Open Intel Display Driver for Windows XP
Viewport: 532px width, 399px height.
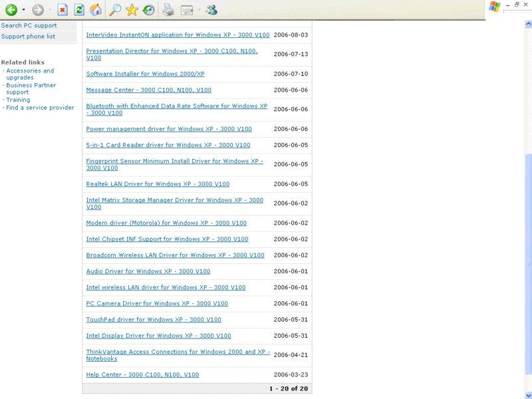pyautogui.click(x=158, y=336)
